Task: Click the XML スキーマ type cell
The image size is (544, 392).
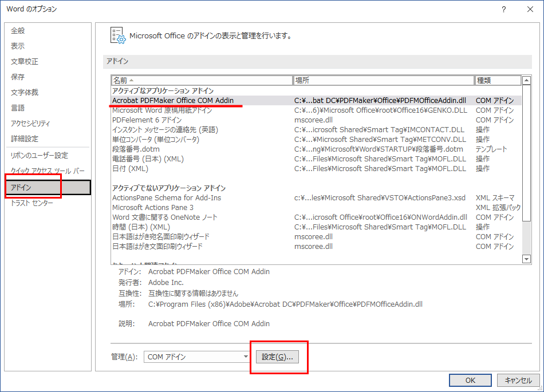Action: pos(495,198)
